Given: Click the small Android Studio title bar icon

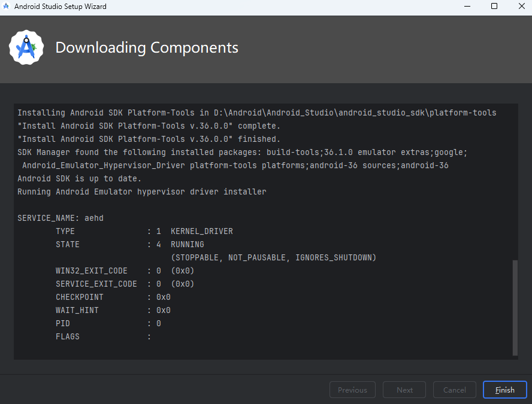Looking at the screenshot, I should (x=6, y=6).
